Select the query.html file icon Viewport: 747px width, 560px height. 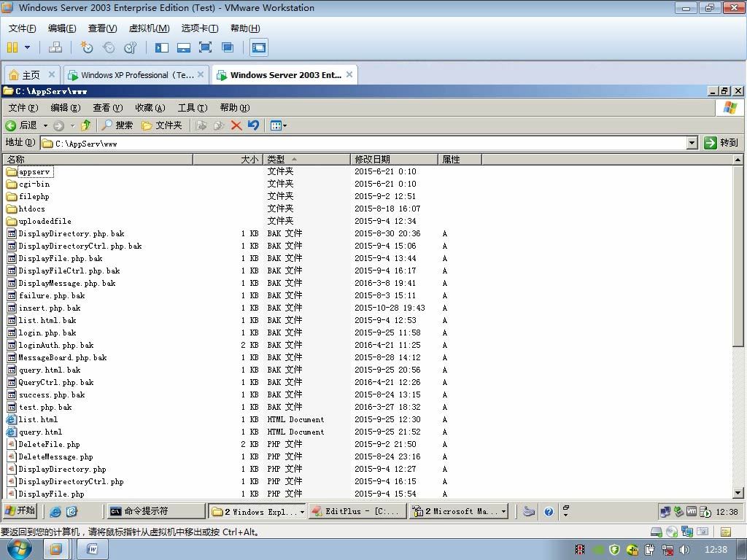pyautogui.click(x=12, y=432)
